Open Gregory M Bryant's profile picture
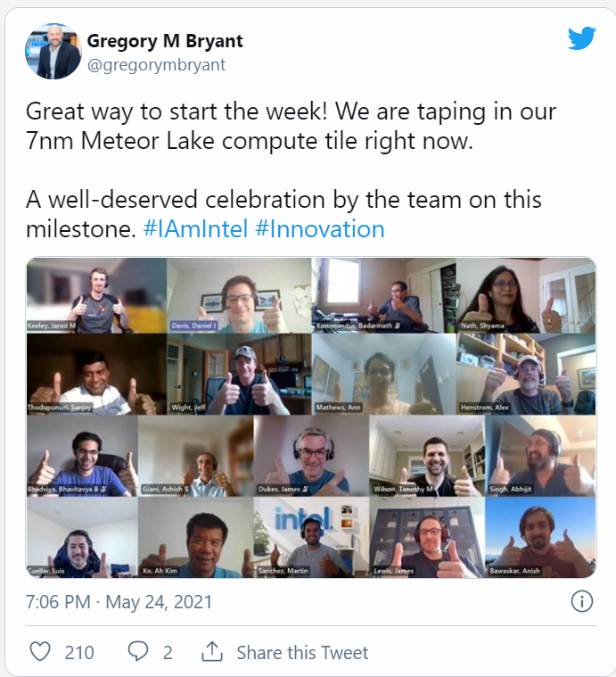The height and width of the screenshot is (677, 616). point(53,52)
